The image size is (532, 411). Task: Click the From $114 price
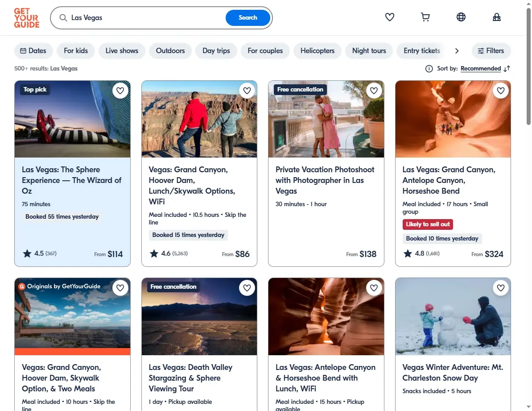click(108, 254)
